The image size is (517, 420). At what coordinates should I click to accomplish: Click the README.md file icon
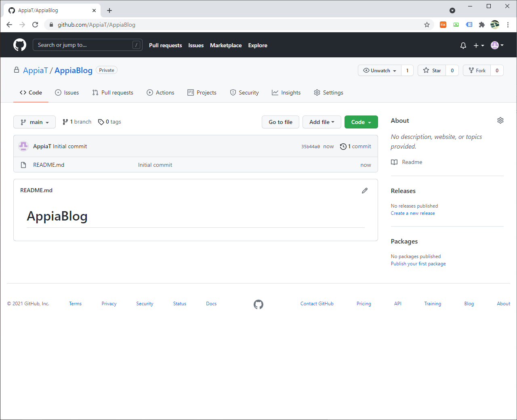click(x=23, y=165)
